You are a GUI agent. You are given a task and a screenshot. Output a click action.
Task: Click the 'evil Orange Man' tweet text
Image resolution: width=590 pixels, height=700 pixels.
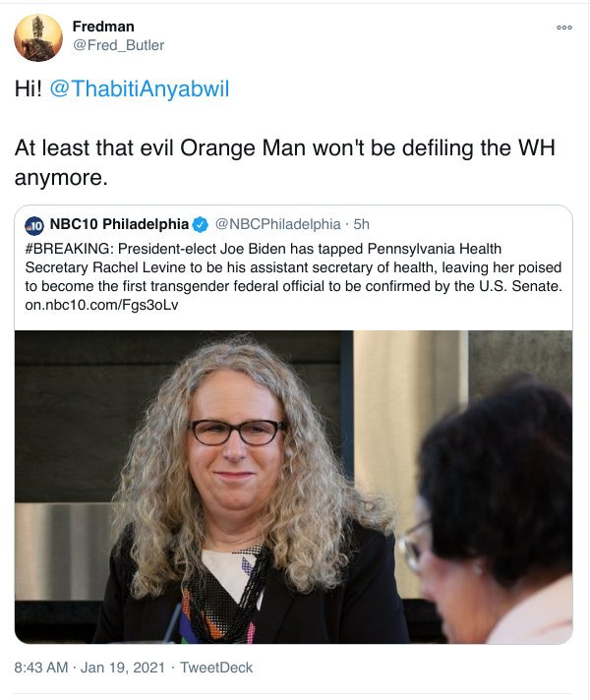point(284,162)
